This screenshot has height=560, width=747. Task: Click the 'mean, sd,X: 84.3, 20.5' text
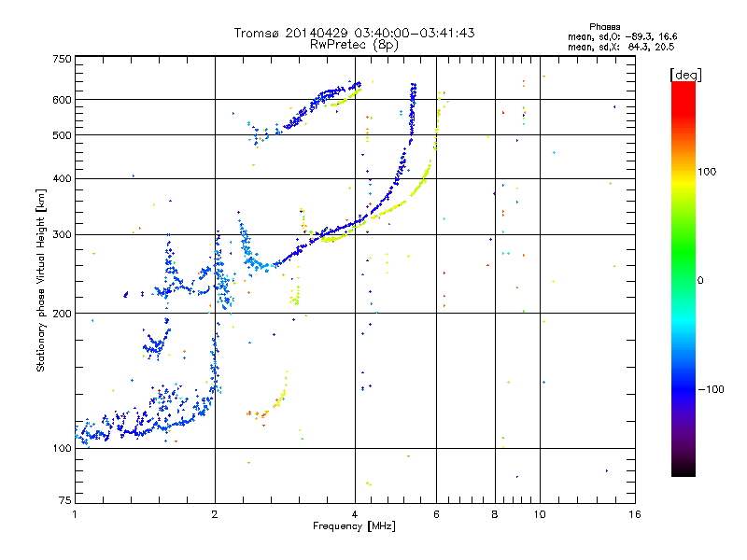click(x=621, y=47)
